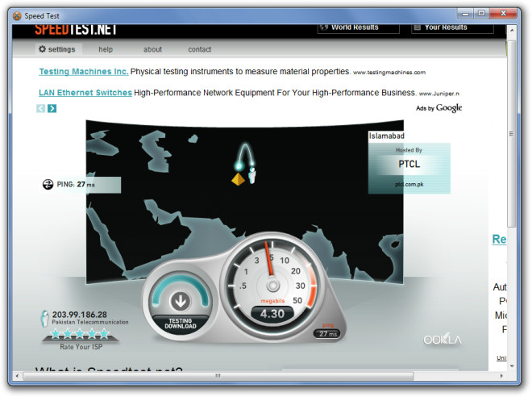Click the globe icon beside PING

(48, 185)
